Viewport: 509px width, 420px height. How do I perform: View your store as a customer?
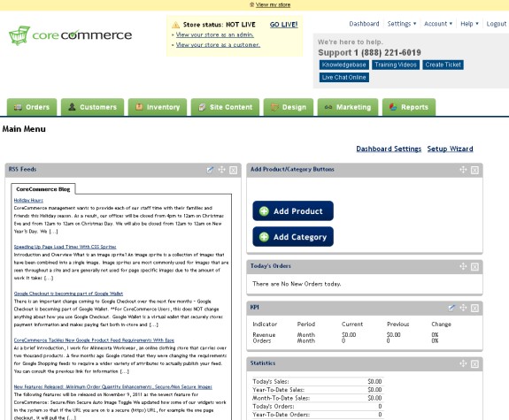click(218, 45)
